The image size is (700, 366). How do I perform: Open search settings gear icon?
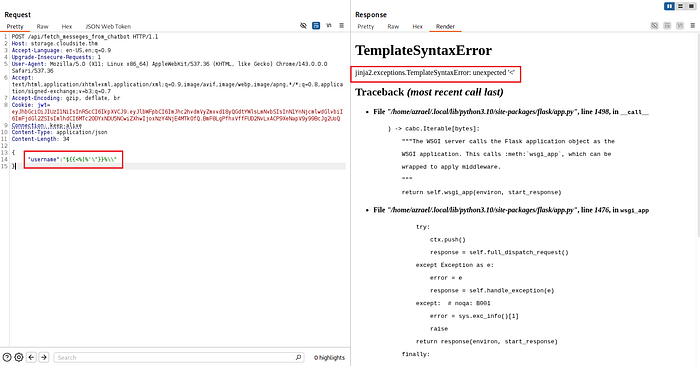point(19,357)
